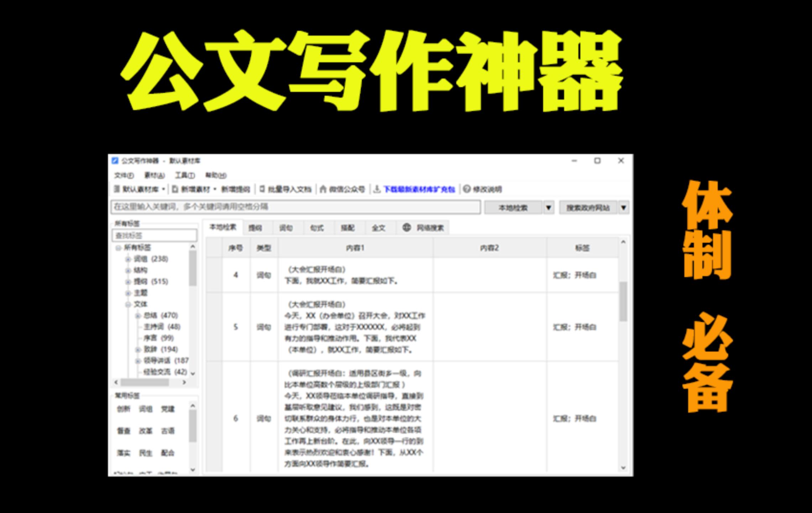Image resolution: width=812 pixels, height=513 pixels.
Task: Open the dropdown arrow next to 本地检索 button
Action: click(x=548, y=207)
